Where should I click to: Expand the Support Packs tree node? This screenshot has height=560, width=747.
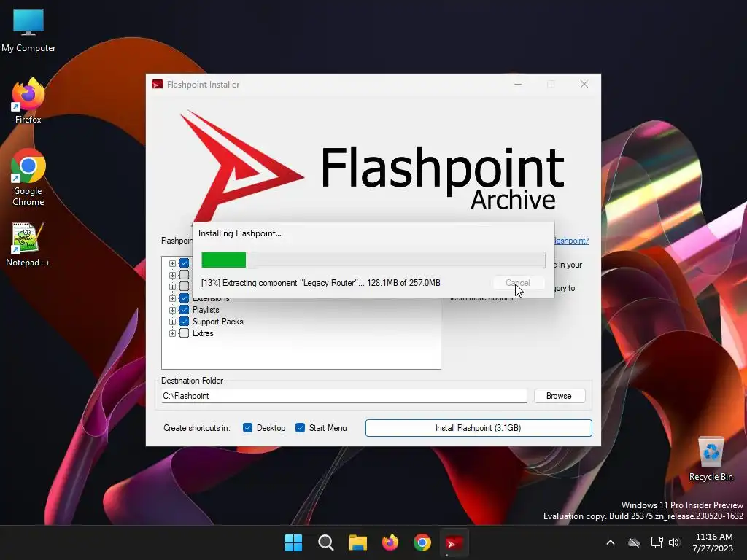pyautogui.click(x=172, y=322)
